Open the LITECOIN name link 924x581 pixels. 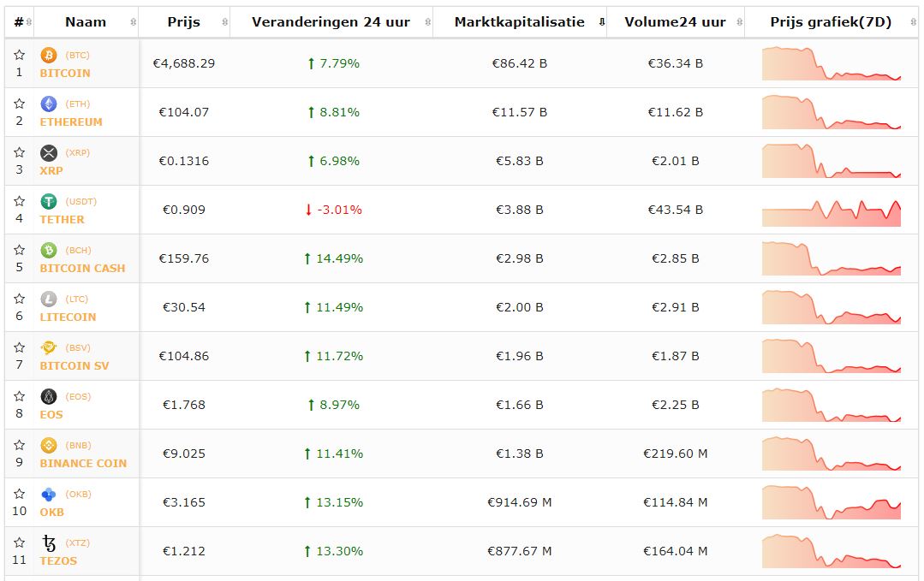pos(68,317)
